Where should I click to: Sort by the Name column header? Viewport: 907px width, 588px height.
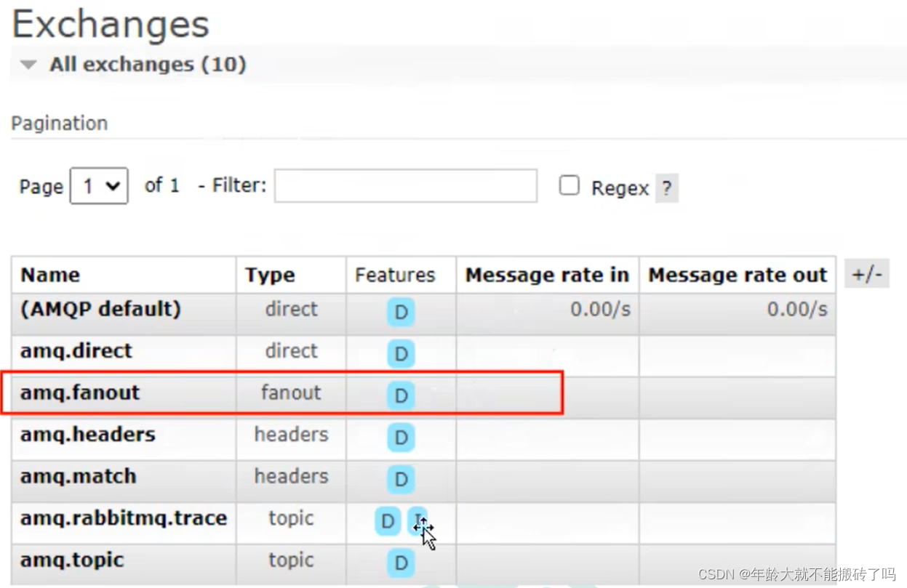pos(50,275)
